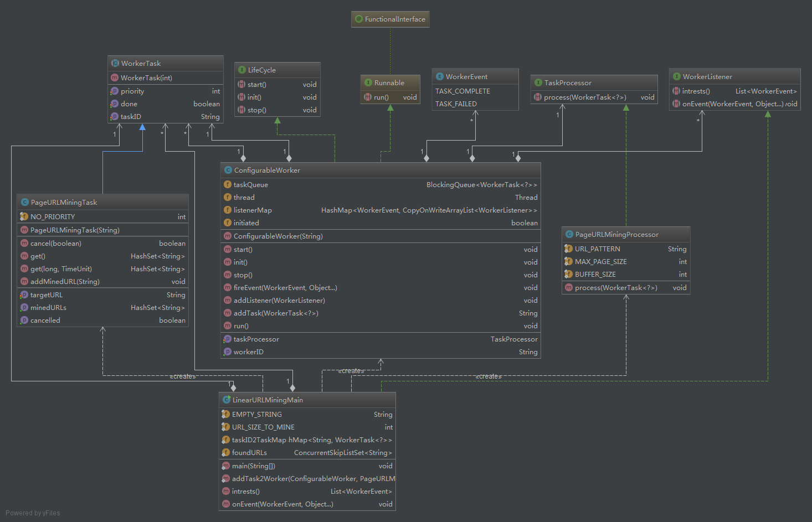812x522 pixels.
Task: Click the constant icon beside URL_PATTERN
Action: pos(569,249)
